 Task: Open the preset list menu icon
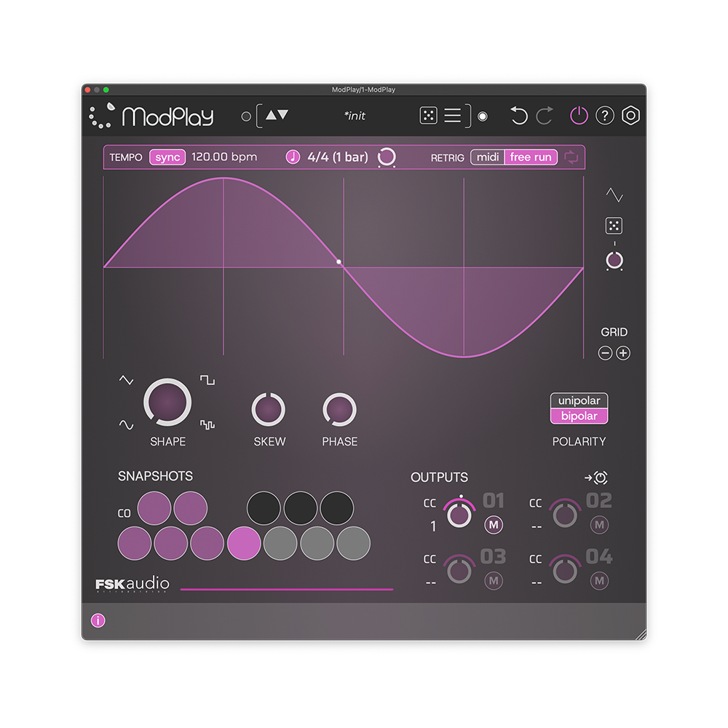click(452, 116)
